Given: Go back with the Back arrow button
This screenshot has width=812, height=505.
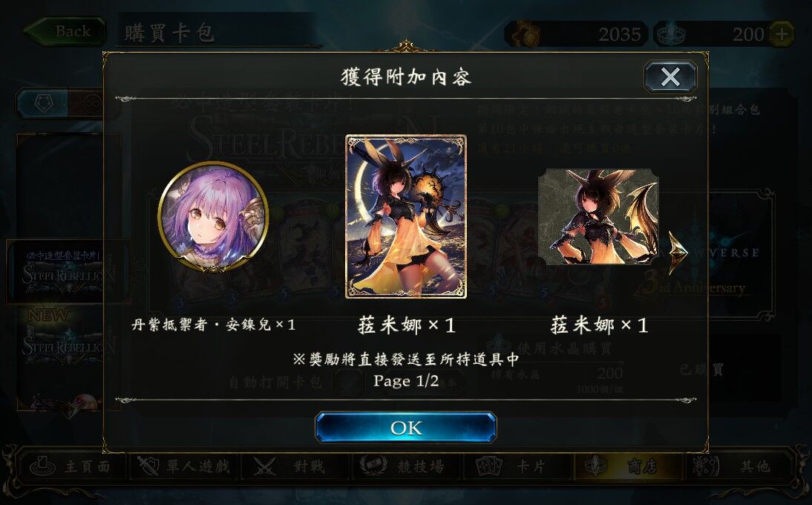Looking at the screenshot, I should click(65, 31).
